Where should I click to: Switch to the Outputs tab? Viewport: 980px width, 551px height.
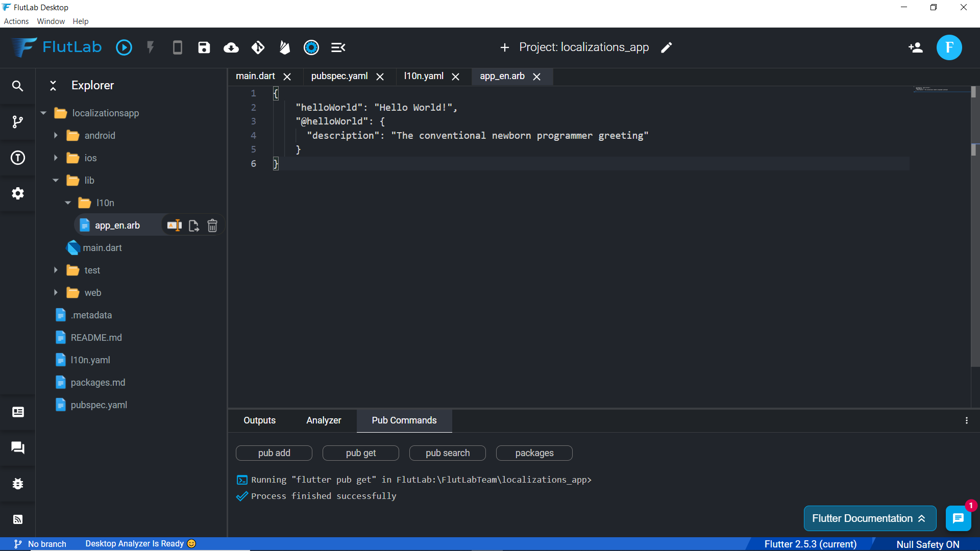click(259, 420)
